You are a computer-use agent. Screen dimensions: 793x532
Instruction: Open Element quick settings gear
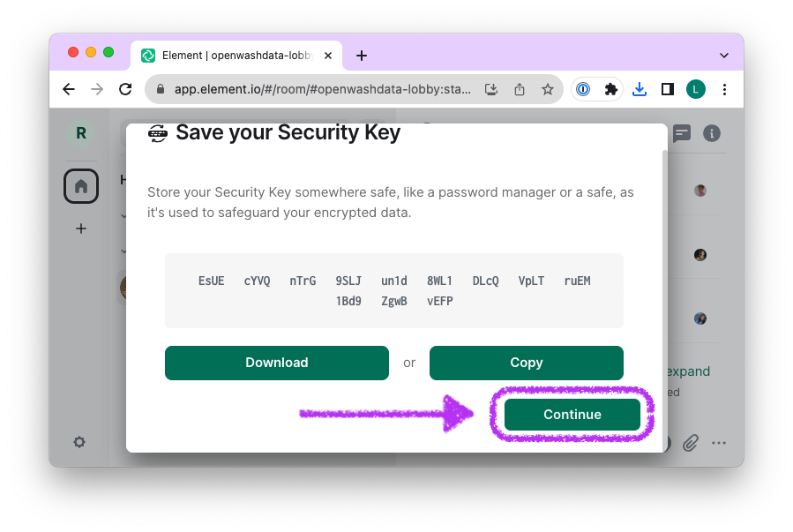click(79, 442)
